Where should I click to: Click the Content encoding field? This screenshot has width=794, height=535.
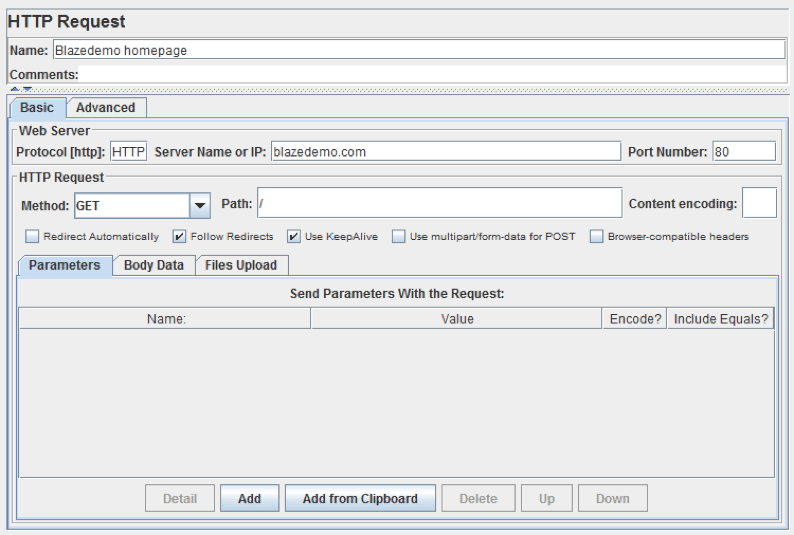[759, 203]
